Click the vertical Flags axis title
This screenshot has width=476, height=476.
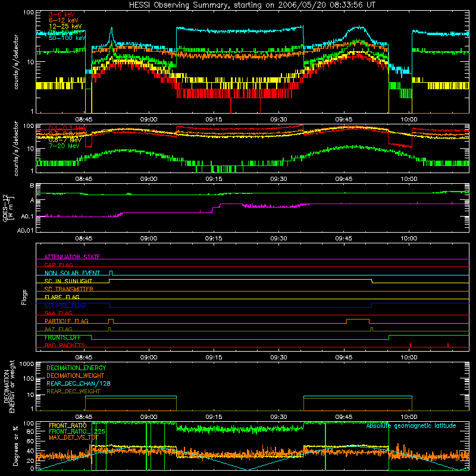point(24,297)
